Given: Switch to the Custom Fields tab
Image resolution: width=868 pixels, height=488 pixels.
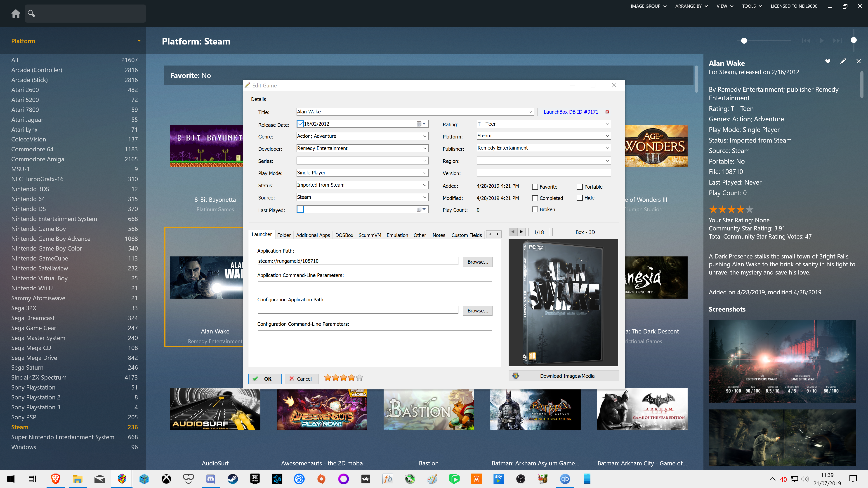Looking at the screenshot, I should (x=466, y=235).
